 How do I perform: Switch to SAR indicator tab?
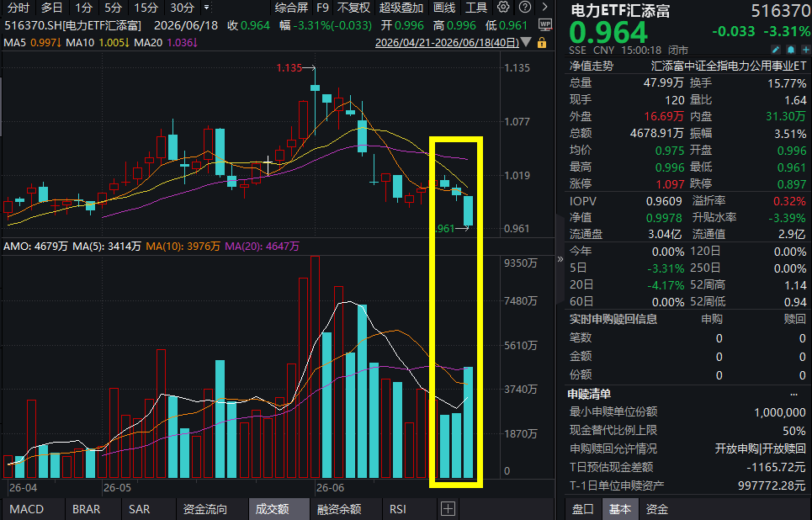click(x=140, y=509)
